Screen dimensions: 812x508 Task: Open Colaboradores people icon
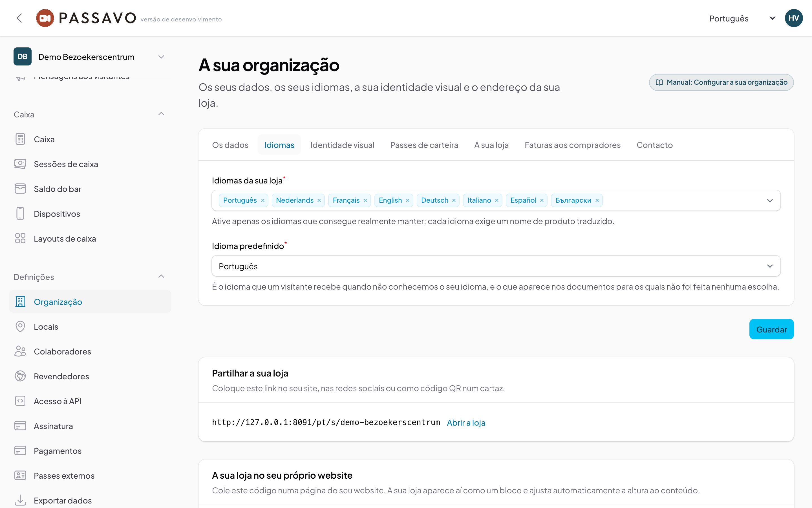click(20, 351)
